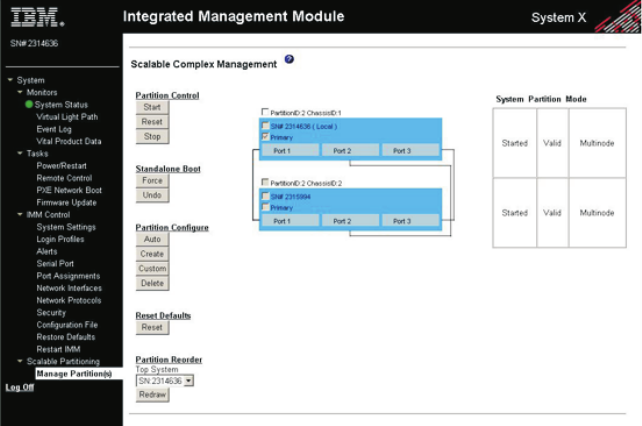Select Port 3 of SN# 2315994
Screen dimensions: 642x426
[x=410, y=221]
